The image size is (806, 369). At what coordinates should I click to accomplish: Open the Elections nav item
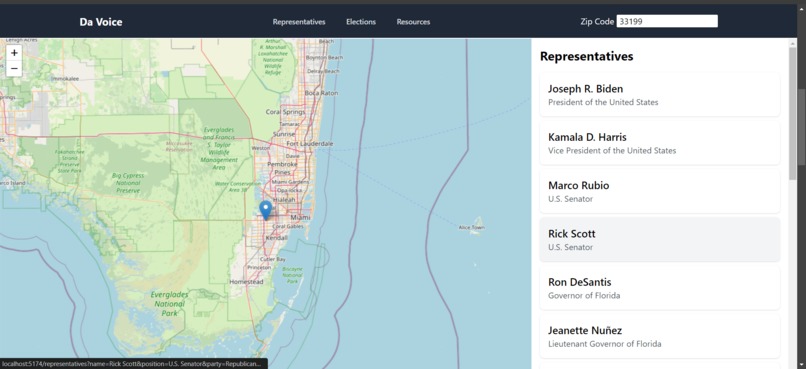coord(361,22)
